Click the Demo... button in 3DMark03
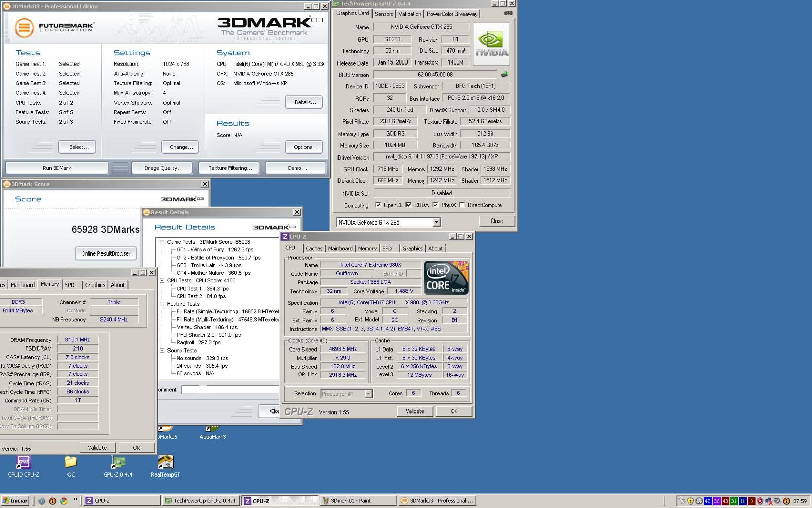The height and width of the screenshot is (508, 812). point(297,168)
